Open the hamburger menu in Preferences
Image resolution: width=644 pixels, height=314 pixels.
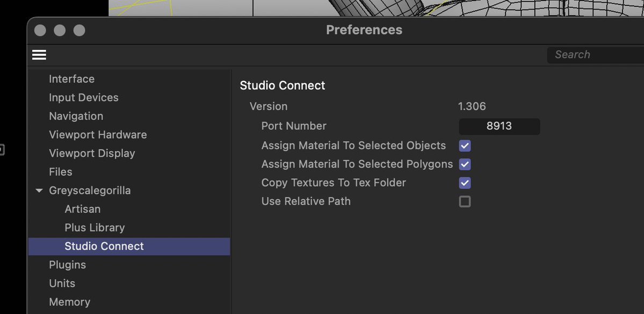coord(39,55)
